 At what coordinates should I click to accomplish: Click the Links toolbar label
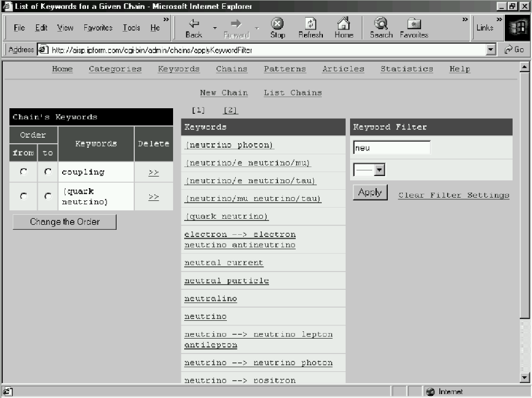(x=485, y=28)
